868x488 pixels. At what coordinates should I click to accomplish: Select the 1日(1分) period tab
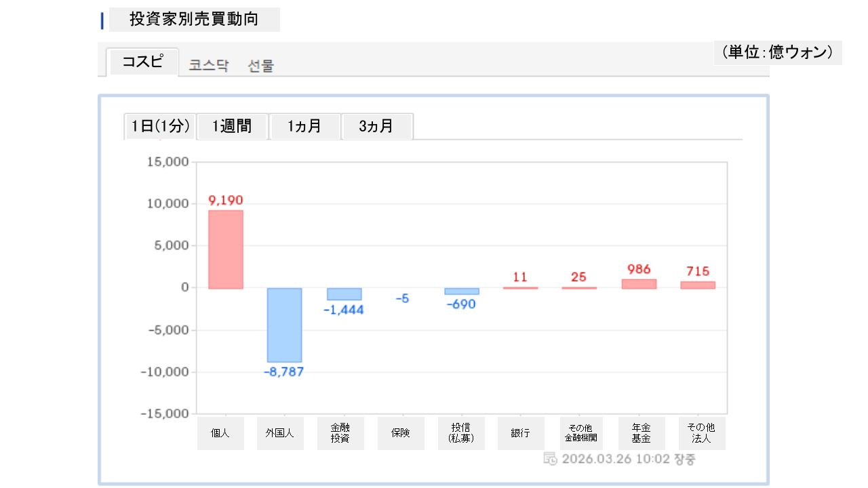[x=160, y=126]
